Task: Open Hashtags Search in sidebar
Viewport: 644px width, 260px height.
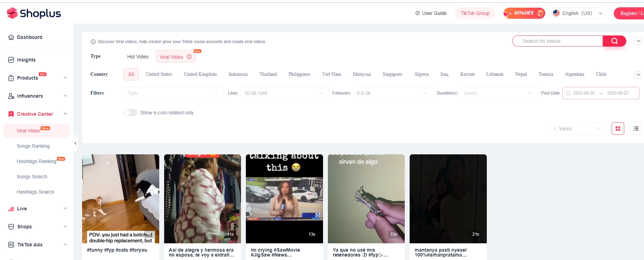Action: coord(35,192)
